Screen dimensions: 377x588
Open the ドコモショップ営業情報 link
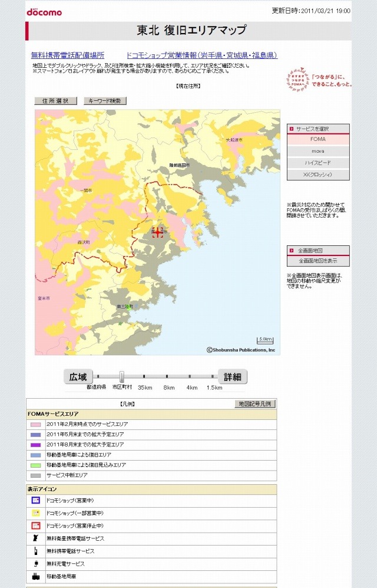(201, 55)
